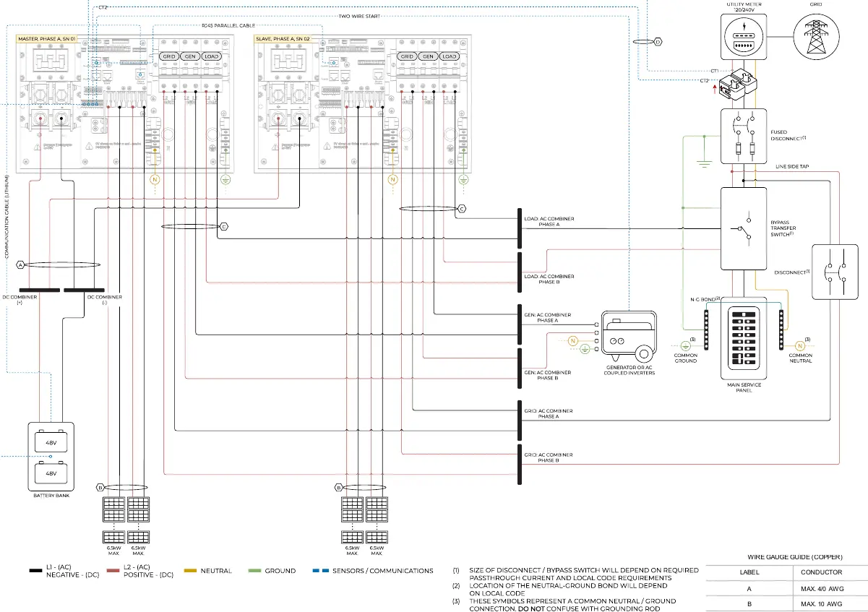Image resolution: width=868 pixels, height=612 pixels.
Task: Select the 'LINE SIDE TAP' label
Action: tap(791, 167)
